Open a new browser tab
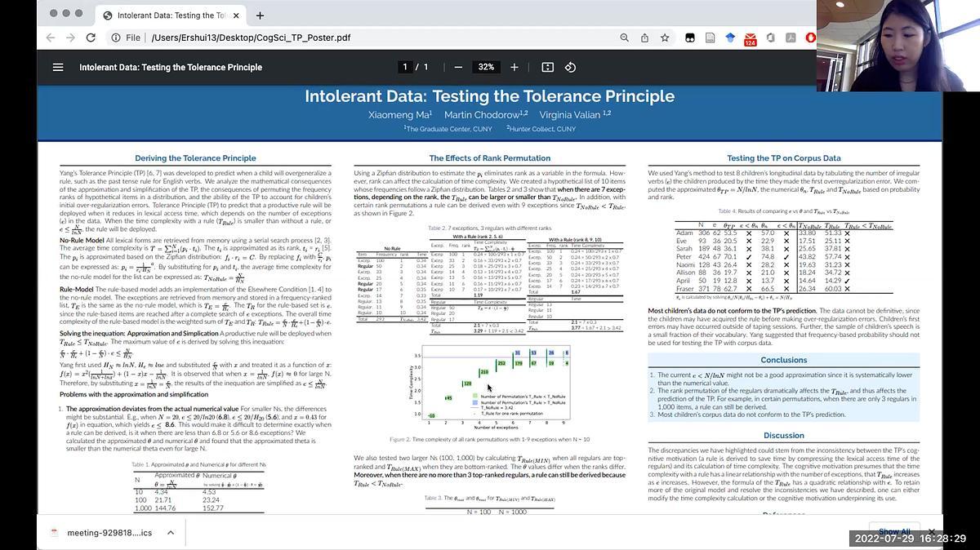980x550 pixels. pyautogui.click(x=260, y=16)
